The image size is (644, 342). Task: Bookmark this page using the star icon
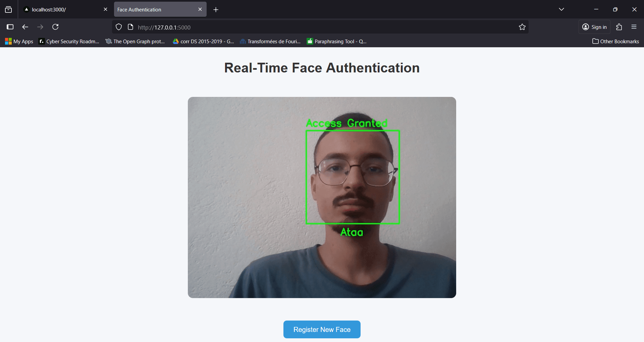point(522,27)
